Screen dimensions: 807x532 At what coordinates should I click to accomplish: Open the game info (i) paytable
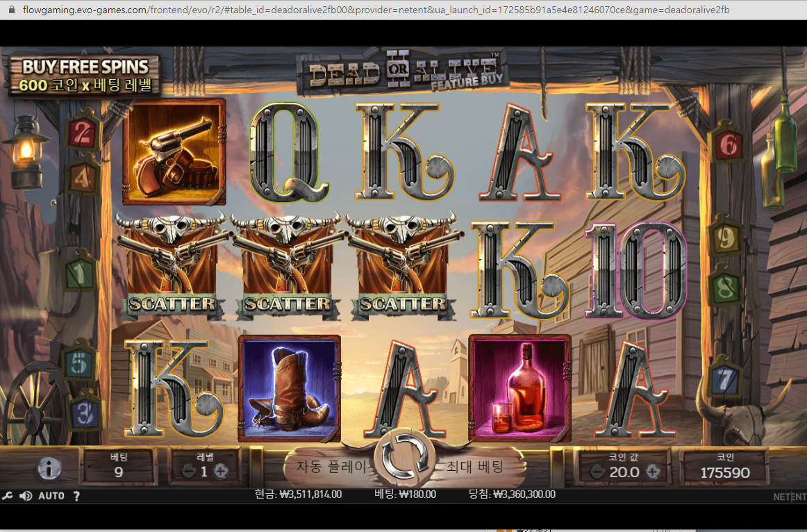tap(49, 468)
